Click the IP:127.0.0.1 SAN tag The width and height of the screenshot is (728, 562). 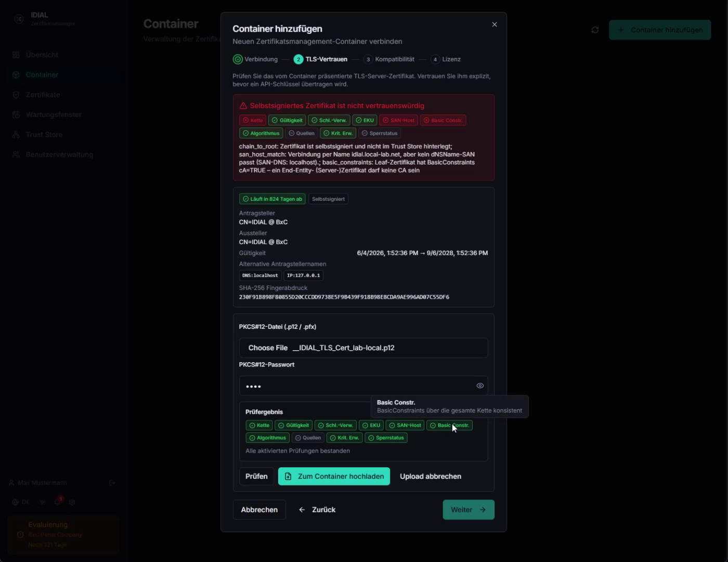(304, 275)
